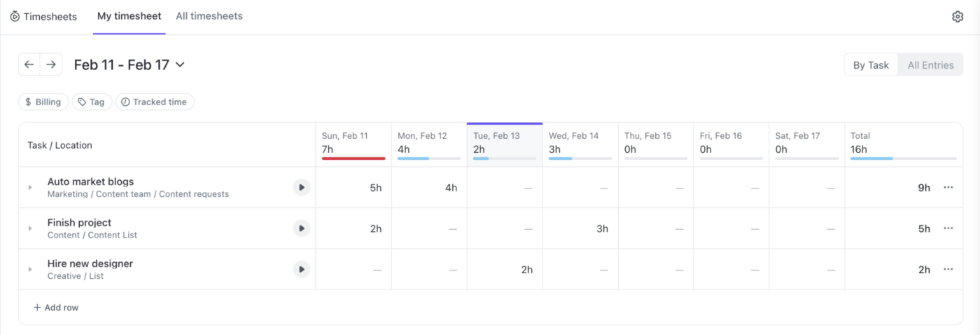Click Marketing / Content team / Content requests path

point(138,194)
